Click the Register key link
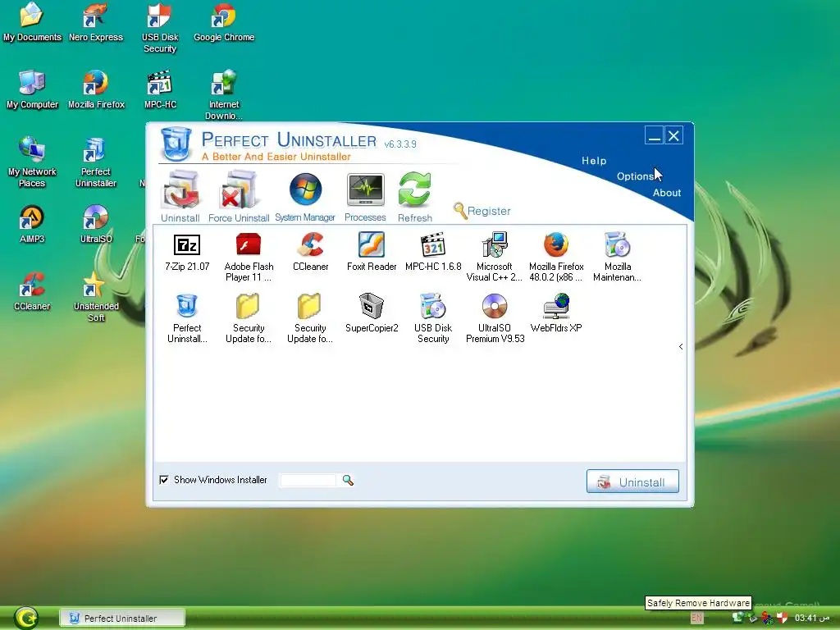The width and height of the screenshot is (840, 630). [482, 211]
